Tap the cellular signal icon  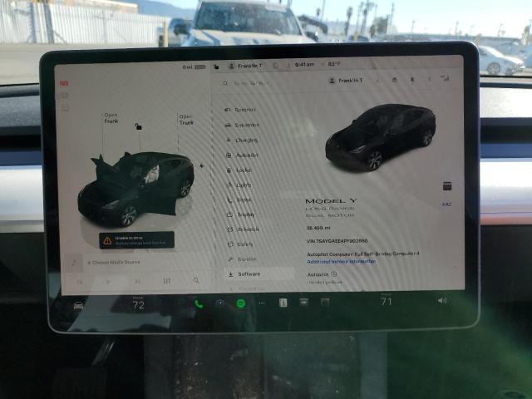445,78
